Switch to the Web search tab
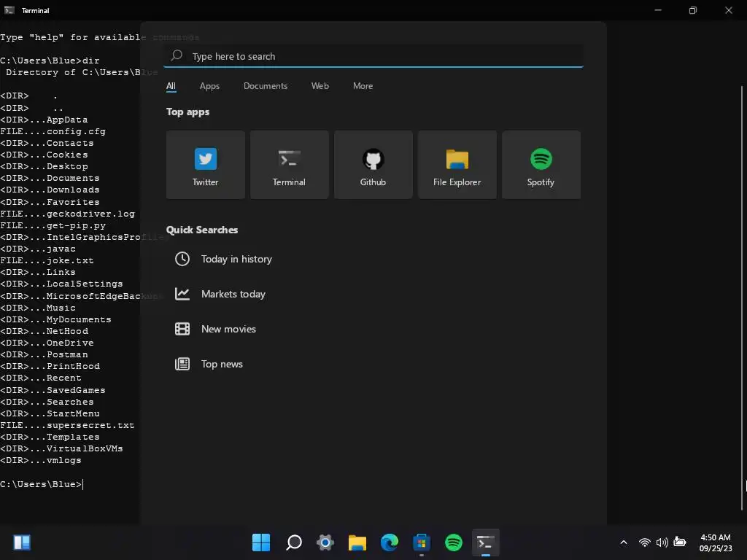 (x=320, y=86)
